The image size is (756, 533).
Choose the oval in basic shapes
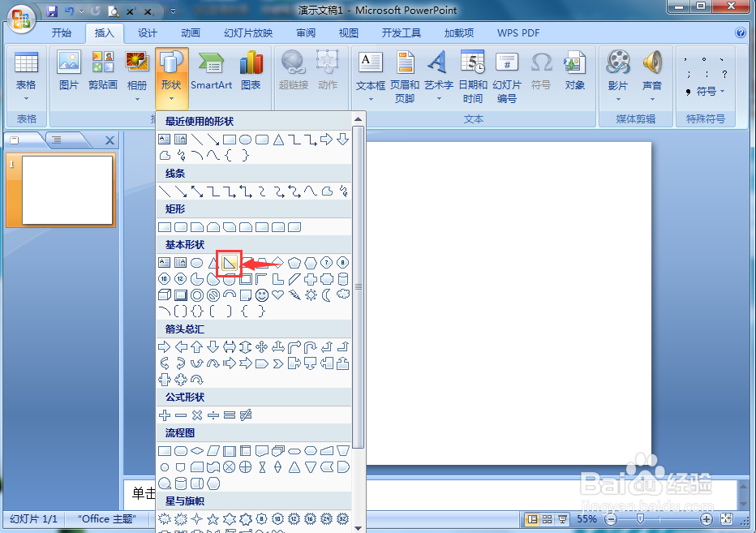coord(197,263)
